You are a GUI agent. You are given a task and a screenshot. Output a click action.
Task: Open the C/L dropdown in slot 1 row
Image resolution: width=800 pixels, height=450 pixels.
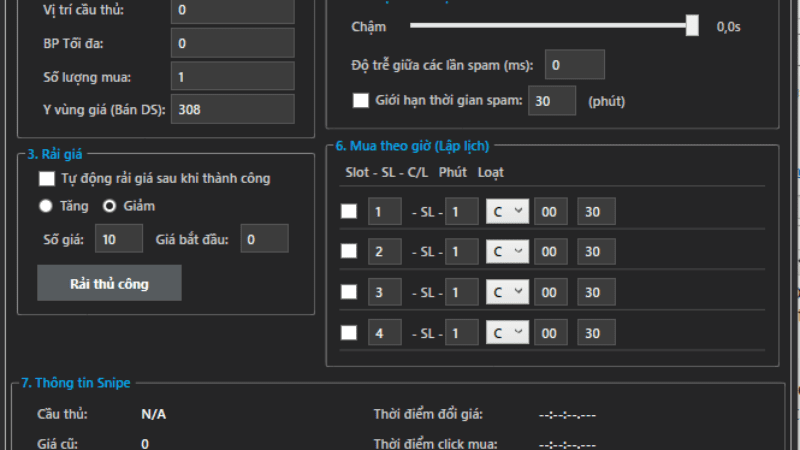point(507,212)
